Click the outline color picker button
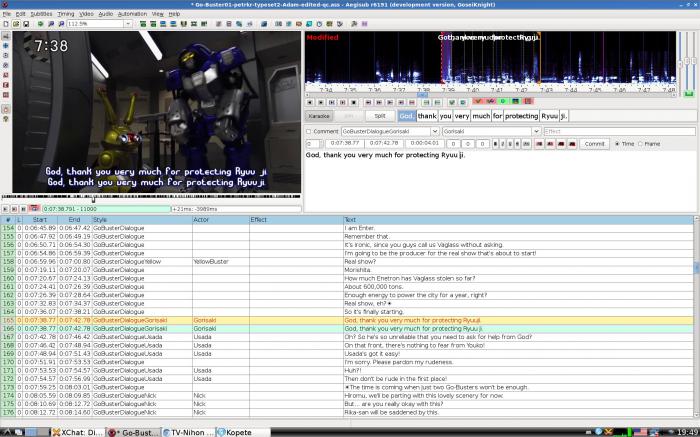The image size is (700, 437). (x=561, y=144)
